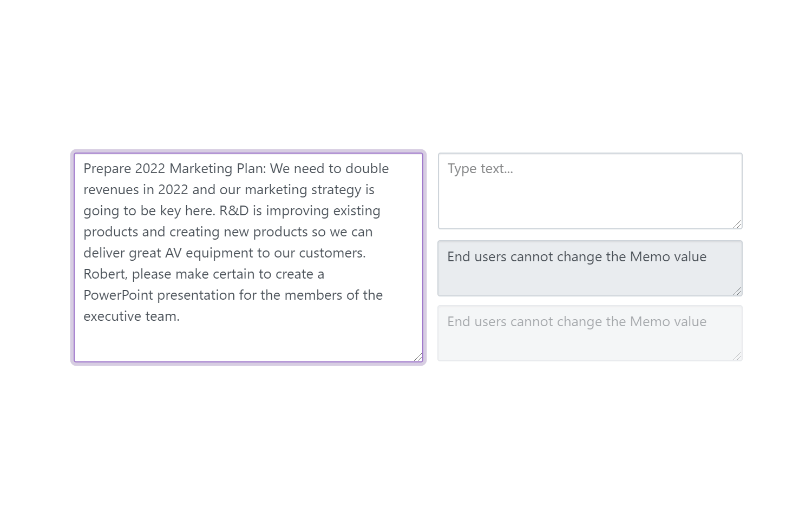
Task: Click the word 'PowerPoint' in the memo
Action: pyautogui.click(x=118, y=295)
